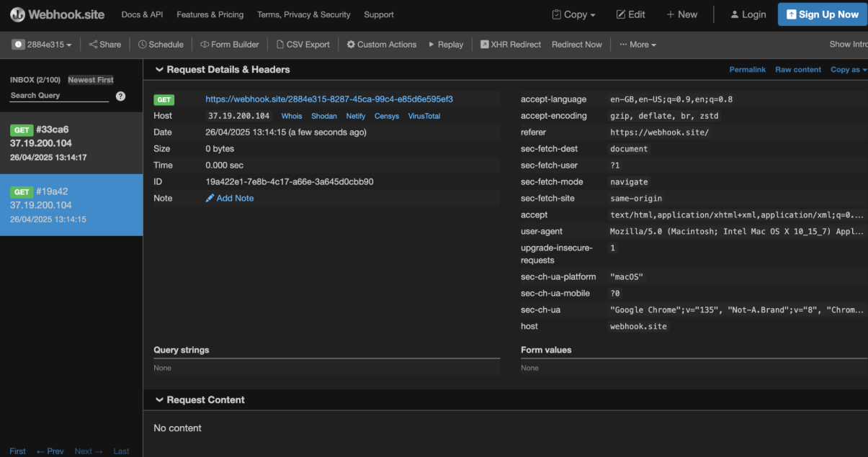868x457 pixels.
Task: Click the accept-encoding gzip value
Action: click(664, 116)
